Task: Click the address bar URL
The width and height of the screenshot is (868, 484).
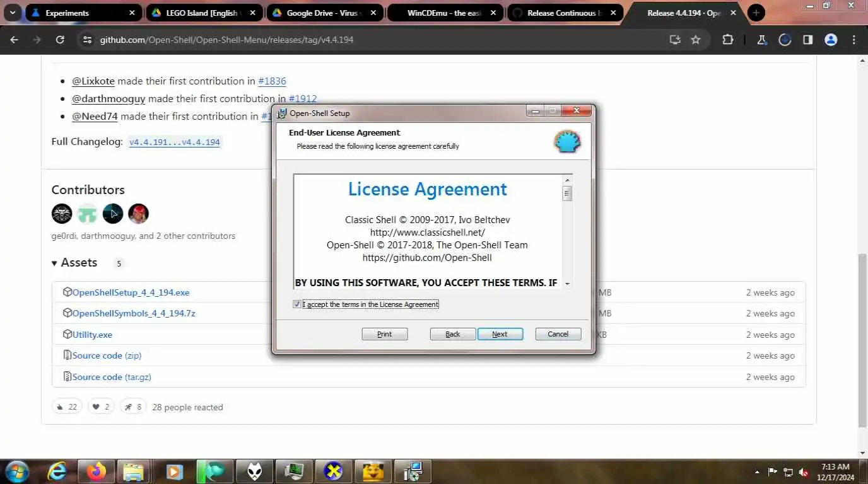Action: pos(226,40)
